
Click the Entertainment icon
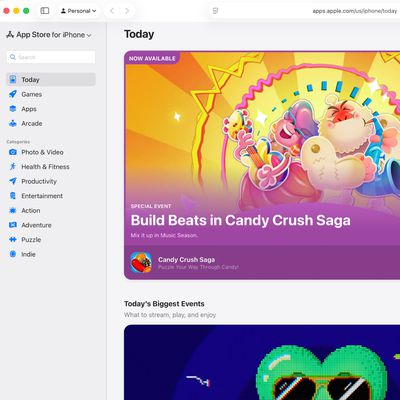[x=13, y=196]
